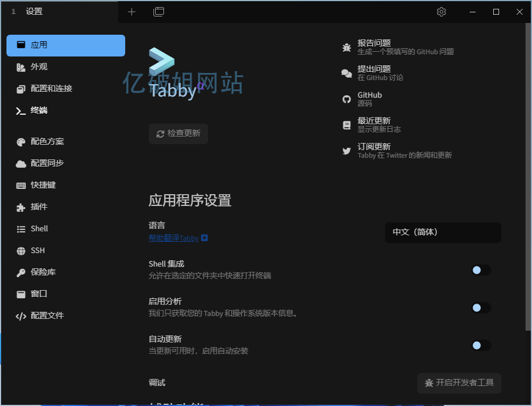Click the 检查更新 check updates button
The width and height of the screenshot is (532, 406).
pos(178,134)
